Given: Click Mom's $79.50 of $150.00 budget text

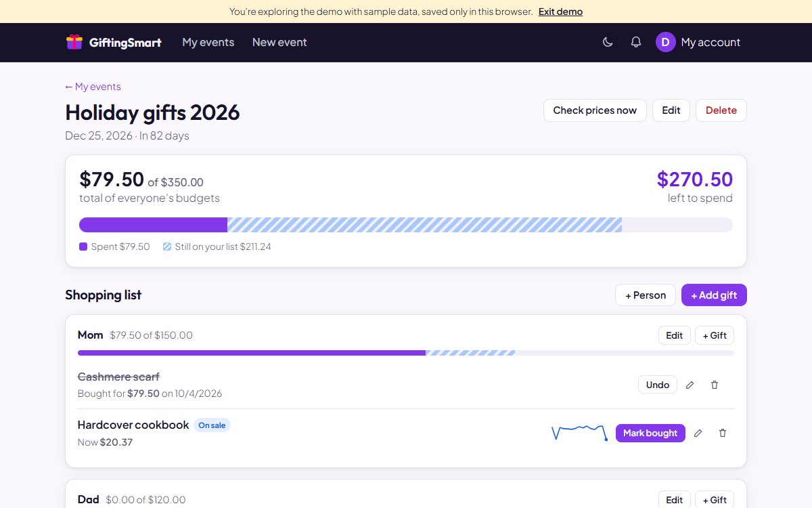Looking at the screenshot, I should tap(151, 335).
